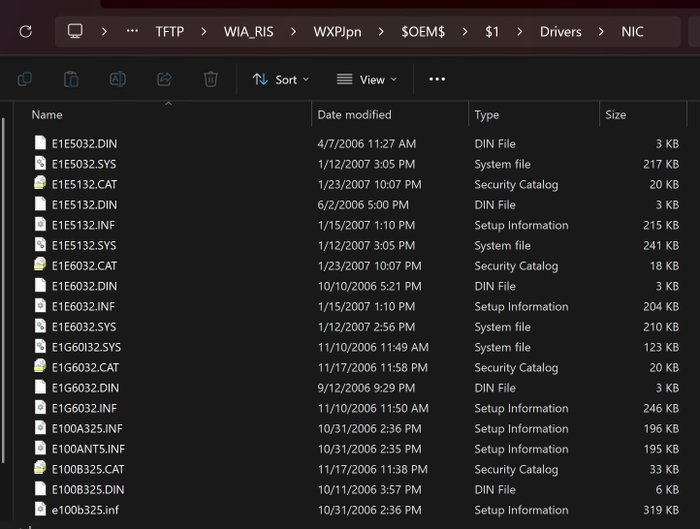Viewport: 700px width, 529px height.
Task: Click the left pane vertical scrollbar
Action: pos(5,300)
